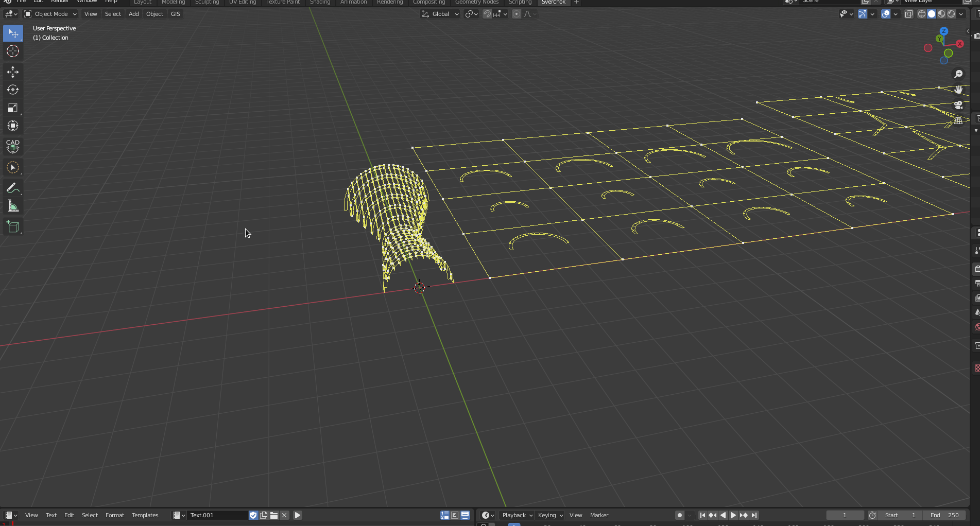Open the 3D viewport Object menu

(154, 14)
